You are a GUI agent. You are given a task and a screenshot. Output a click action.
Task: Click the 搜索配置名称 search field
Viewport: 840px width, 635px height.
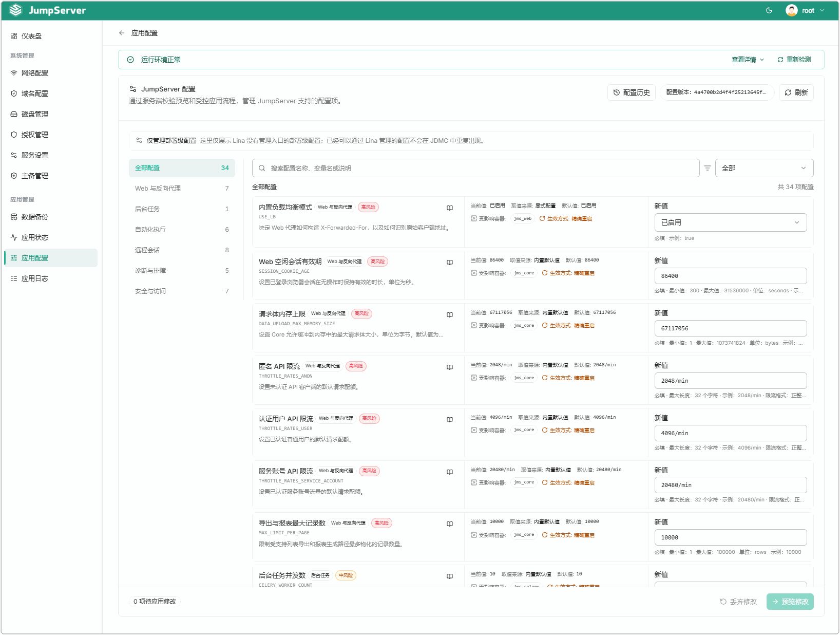(x=475, y=168)
